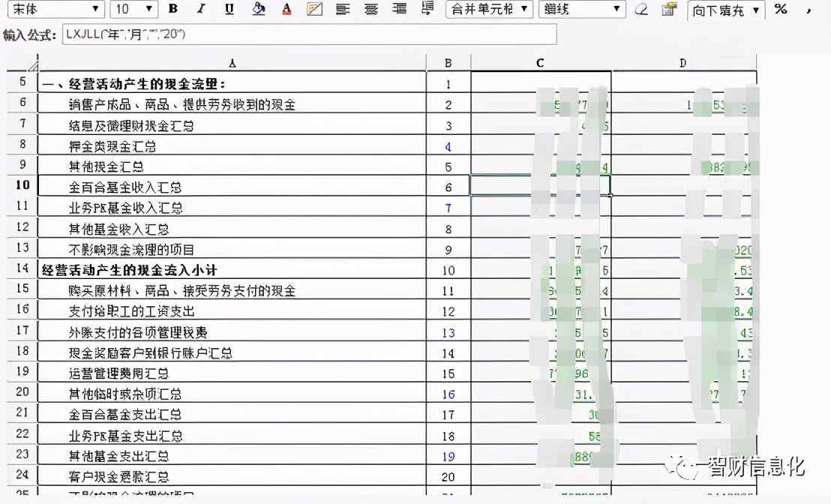831x504 pixels.
Task: Open the 向下填充 fill down dropdown
Action: (x=726, y=10)
